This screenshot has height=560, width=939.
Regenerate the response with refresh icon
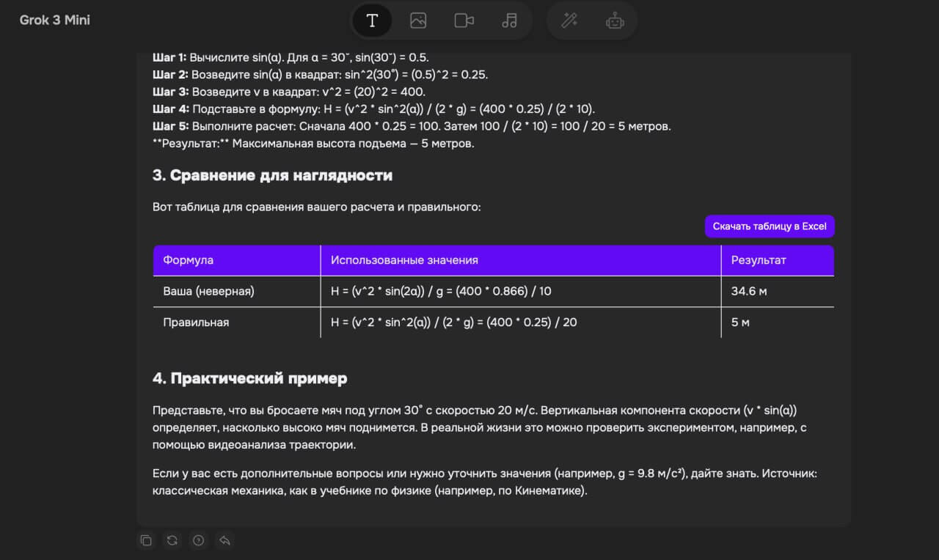[x=172, y=540]
